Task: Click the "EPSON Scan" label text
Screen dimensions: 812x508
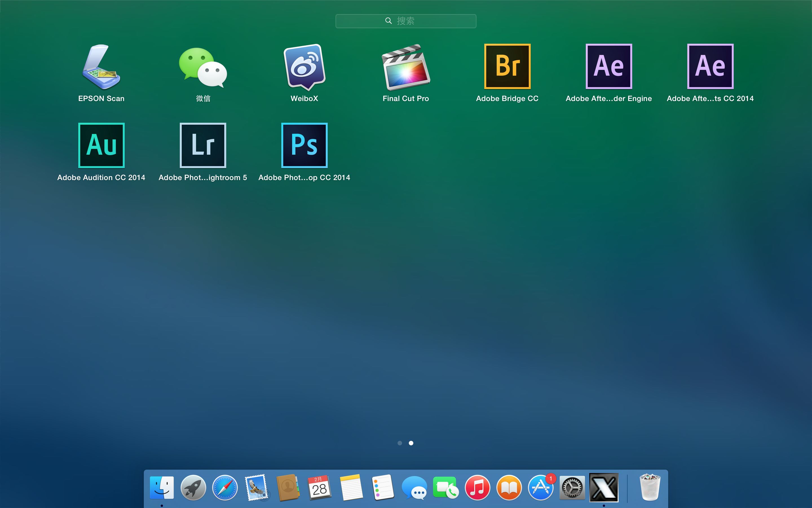Action: click(101, 98)
